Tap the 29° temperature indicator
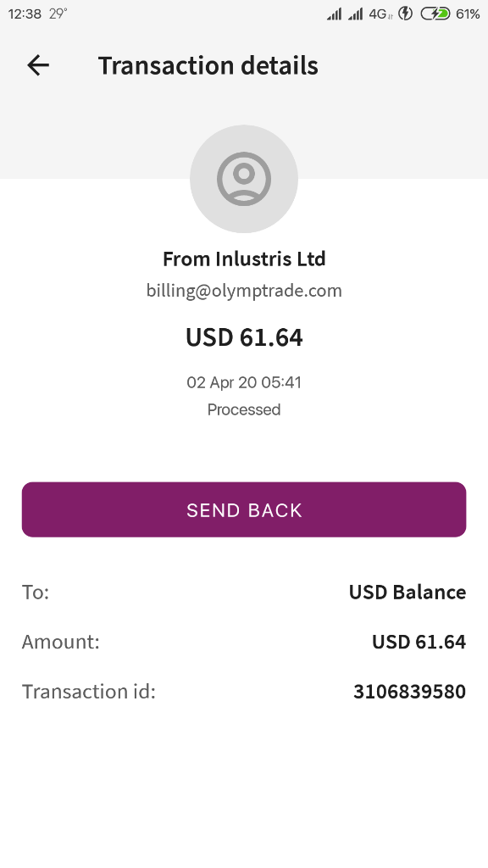 tap(58, 14)
